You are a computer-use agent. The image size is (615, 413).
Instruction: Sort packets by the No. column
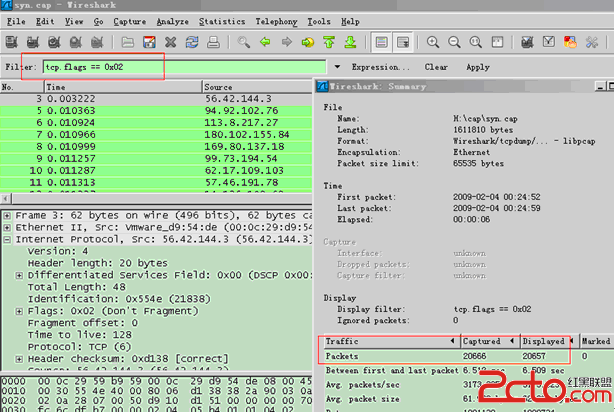pyautogui.click(x=22, y=87)
